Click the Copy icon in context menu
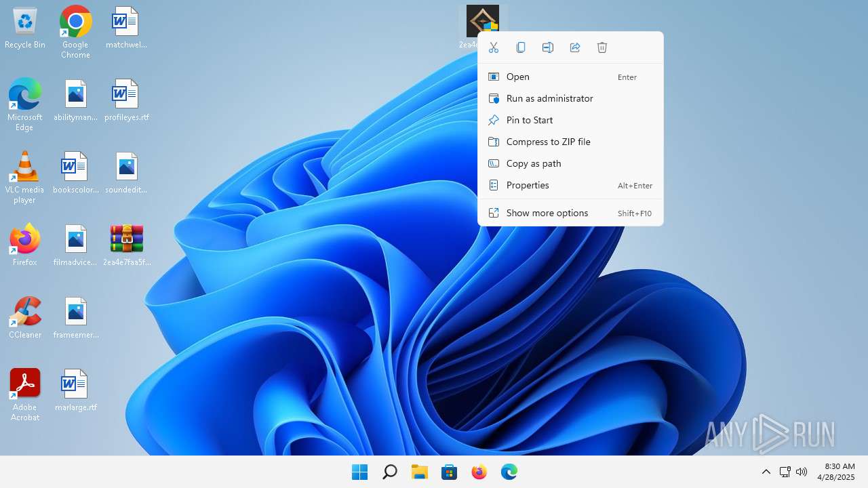Viewport: 868px width, 488px height. click(521, 47)
